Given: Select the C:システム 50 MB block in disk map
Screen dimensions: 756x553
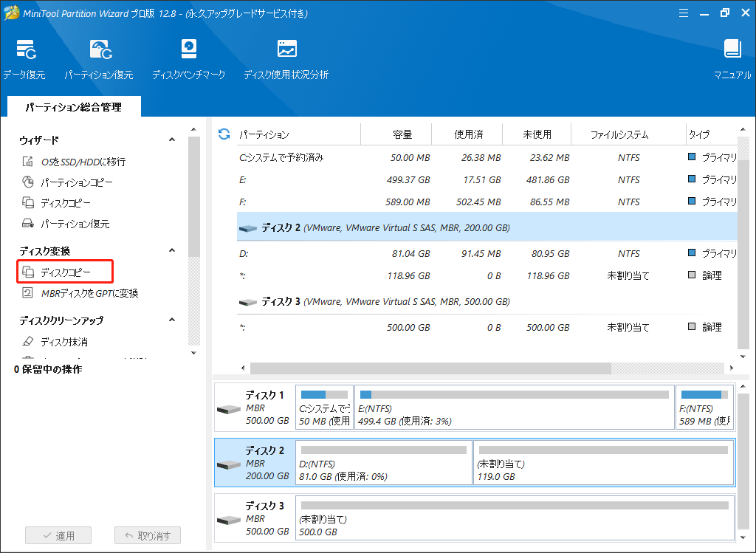Looking at the screenshot, I should (x=325, y=407).
